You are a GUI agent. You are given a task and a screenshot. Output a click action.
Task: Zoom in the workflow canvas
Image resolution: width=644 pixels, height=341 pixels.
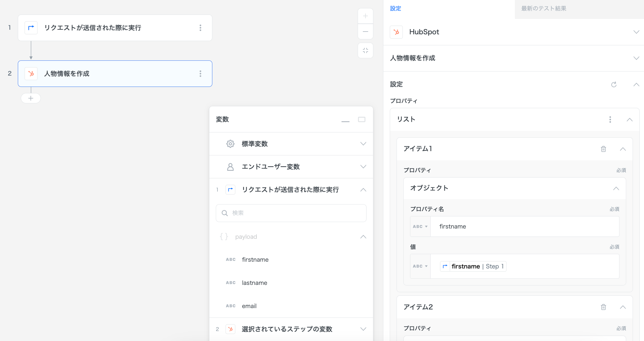365,16
